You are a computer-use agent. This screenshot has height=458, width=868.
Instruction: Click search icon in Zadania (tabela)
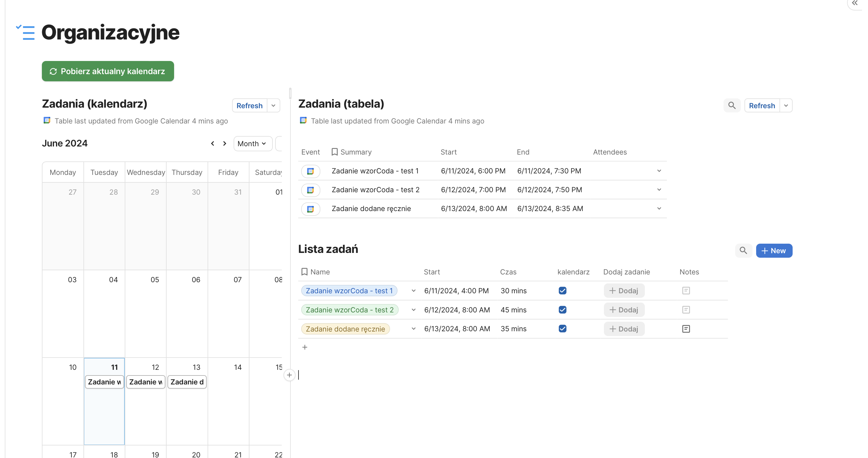coord(732,106)
